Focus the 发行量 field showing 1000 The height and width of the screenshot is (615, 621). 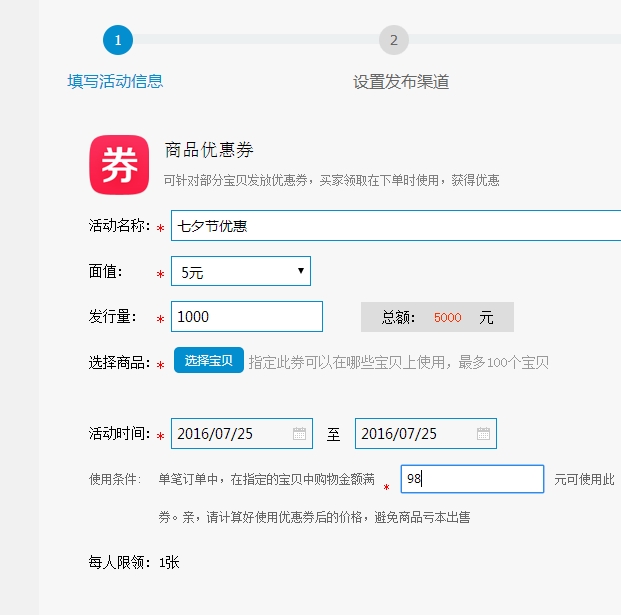click(247, 316)
